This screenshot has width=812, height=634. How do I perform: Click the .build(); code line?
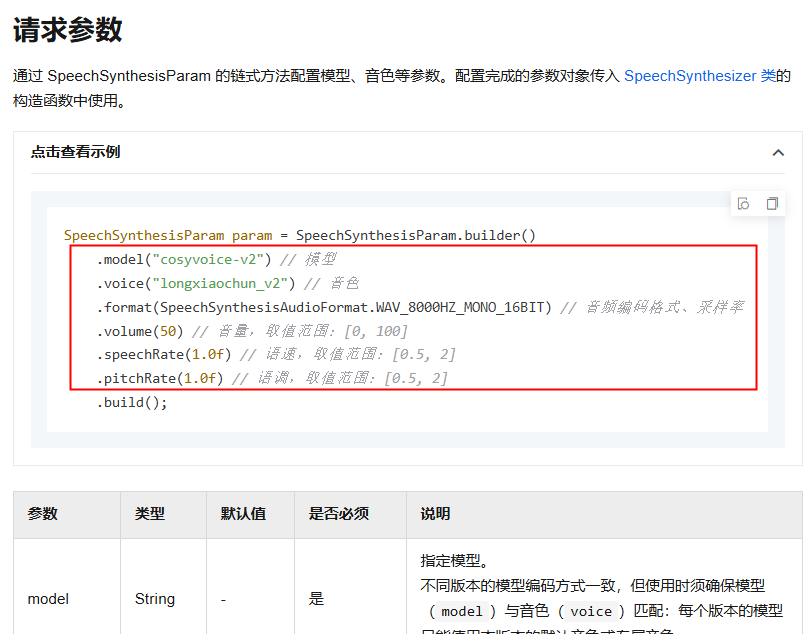[132, 402]
